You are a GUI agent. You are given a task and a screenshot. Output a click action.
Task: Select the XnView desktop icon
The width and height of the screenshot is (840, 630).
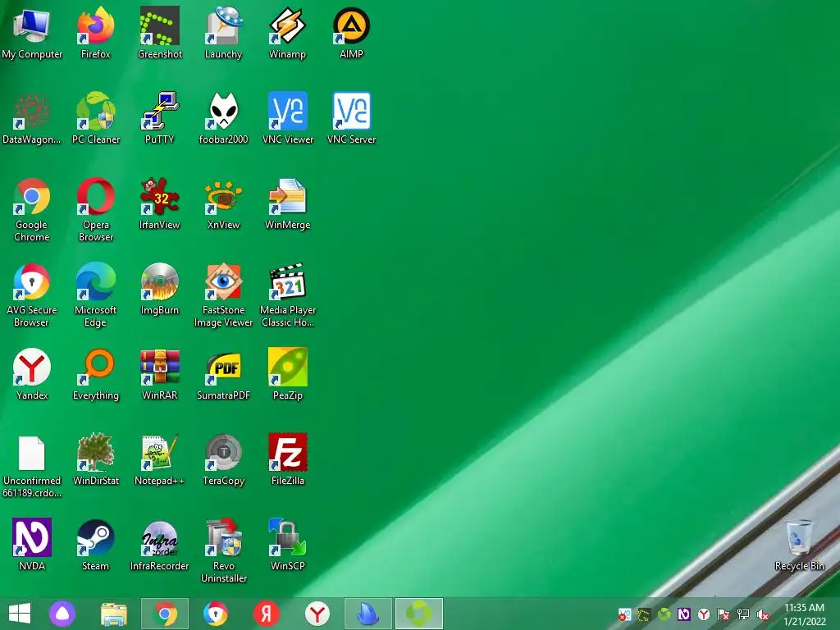pos(223,204)
